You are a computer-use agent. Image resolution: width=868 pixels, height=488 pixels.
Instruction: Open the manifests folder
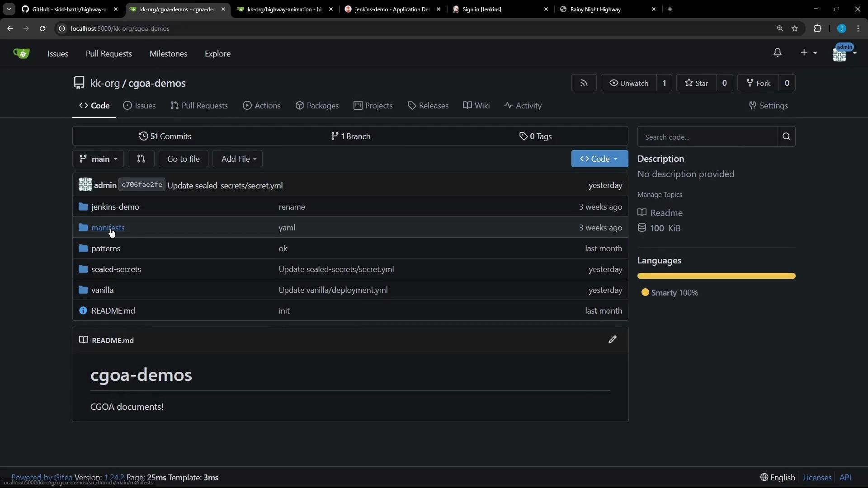coord(108,228)
